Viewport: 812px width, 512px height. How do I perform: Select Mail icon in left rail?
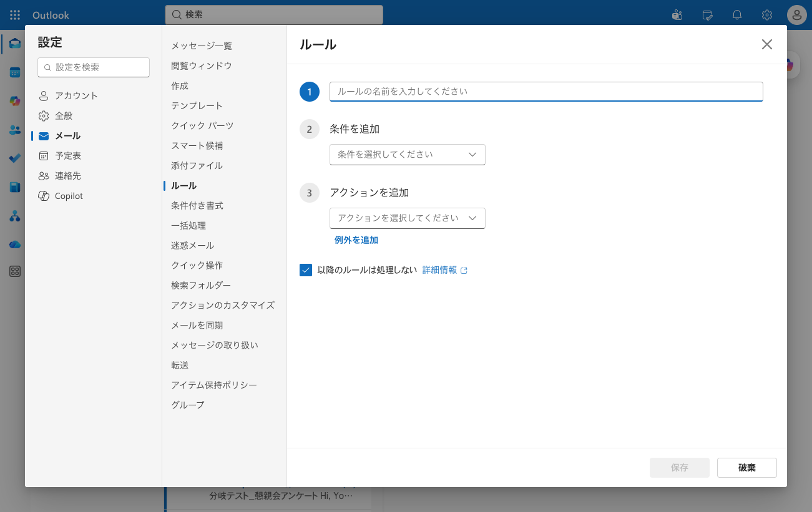(14, 44)
